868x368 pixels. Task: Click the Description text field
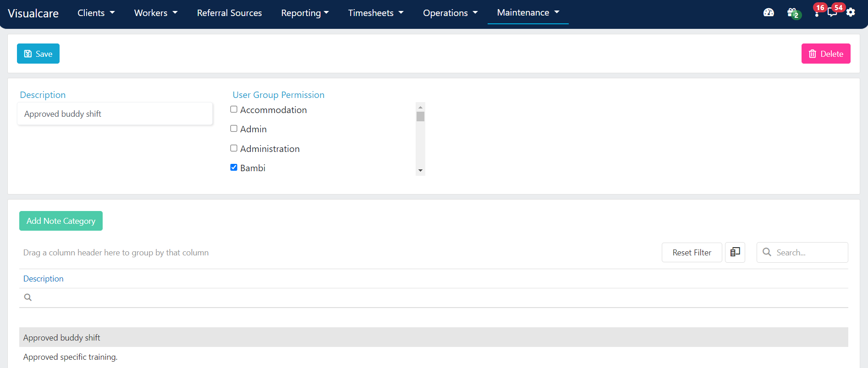tap(115, 114)
